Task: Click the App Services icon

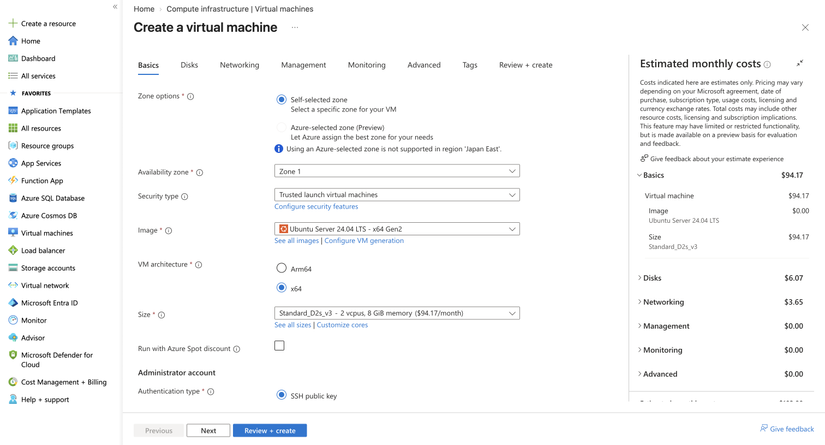Action: 13,163
